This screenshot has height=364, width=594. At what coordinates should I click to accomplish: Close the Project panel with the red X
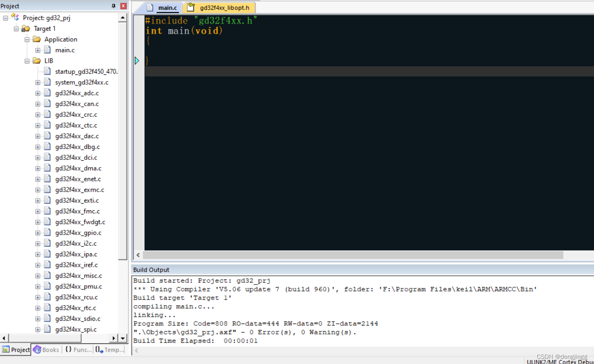(123, 6)
